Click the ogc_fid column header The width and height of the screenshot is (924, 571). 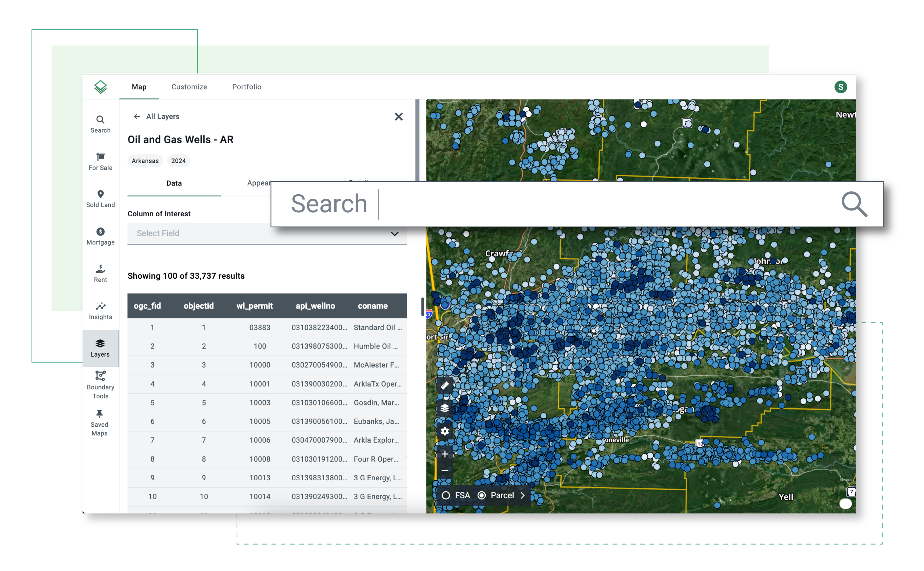[x=147, y=306]
